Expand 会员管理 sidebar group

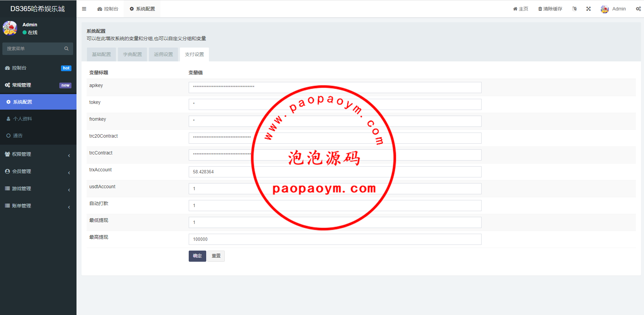[x=38, y=171]
